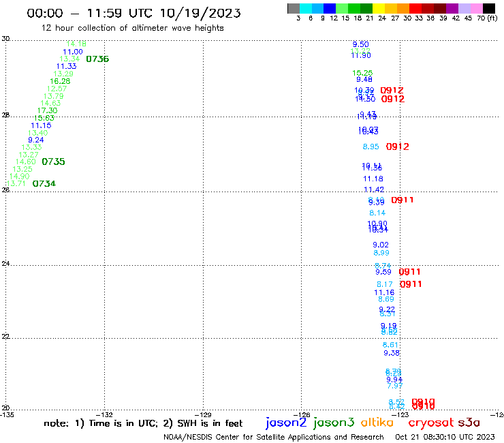Click the date title '00:00 – 11:59 UTC 10/19/2023'
Screen dimensions: 504x443
pyautogui.click(x=133, y=13)
